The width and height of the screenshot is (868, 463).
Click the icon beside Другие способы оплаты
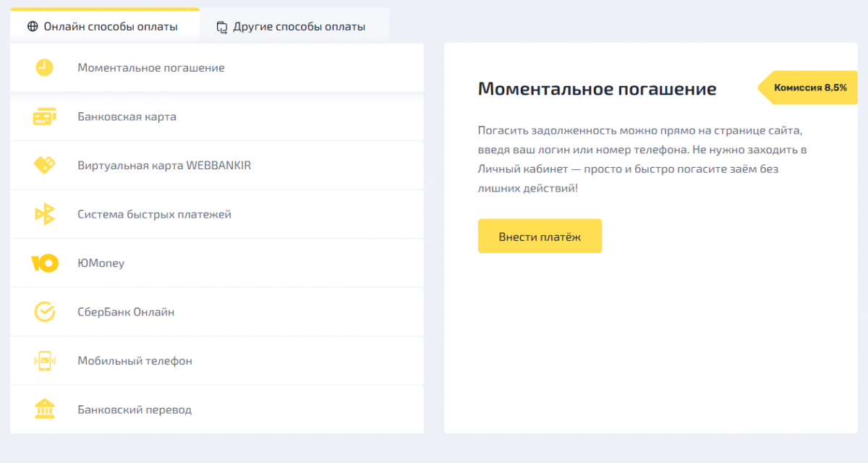pos(221,27)
